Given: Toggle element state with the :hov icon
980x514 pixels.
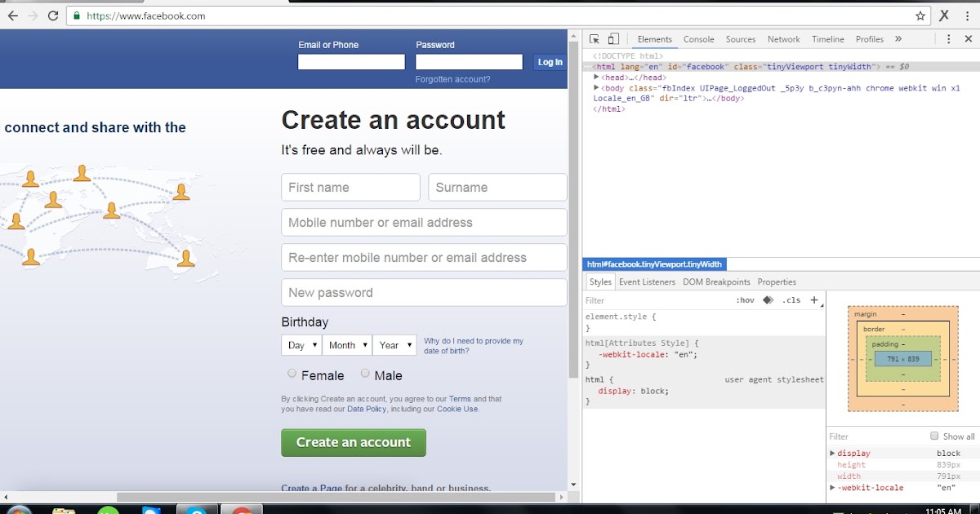Looking at the screenshot, I should (744, 300).
